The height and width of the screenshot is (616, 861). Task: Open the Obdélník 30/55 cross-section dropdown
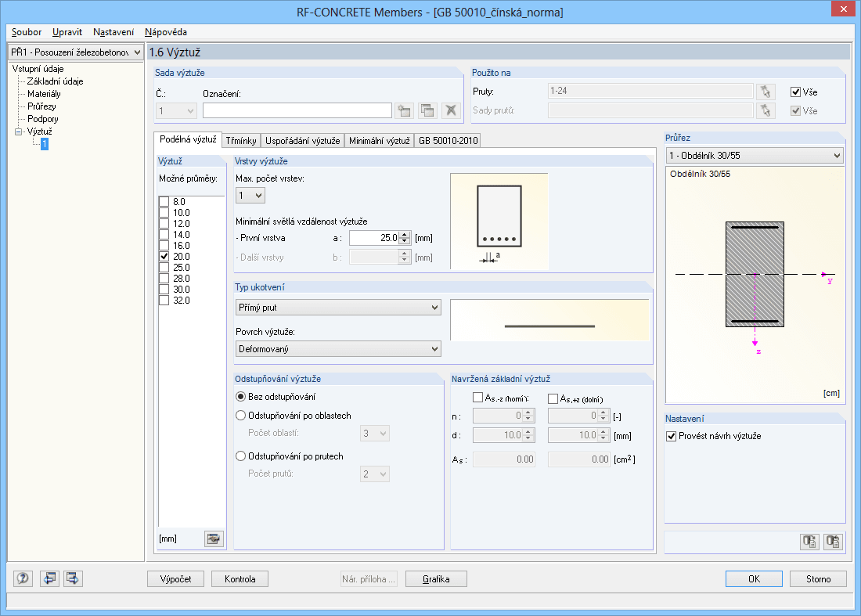click(x=755, y=156)
